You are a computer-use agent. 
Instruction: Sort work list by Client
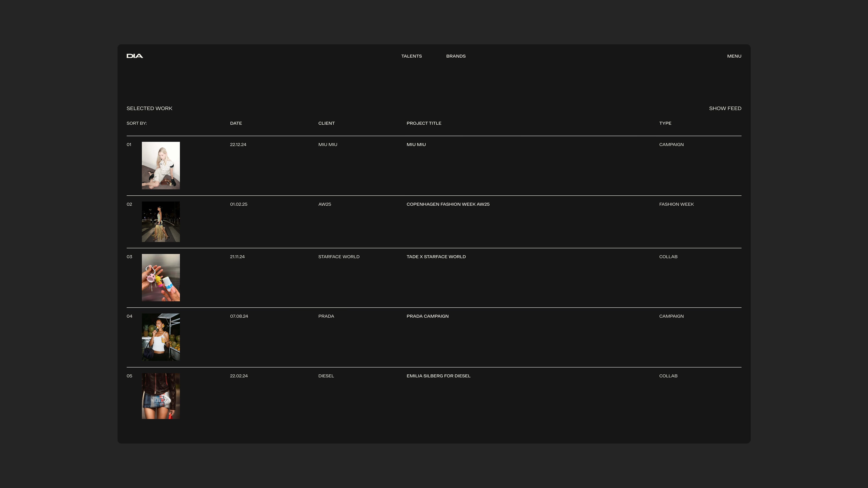(326, 123)
